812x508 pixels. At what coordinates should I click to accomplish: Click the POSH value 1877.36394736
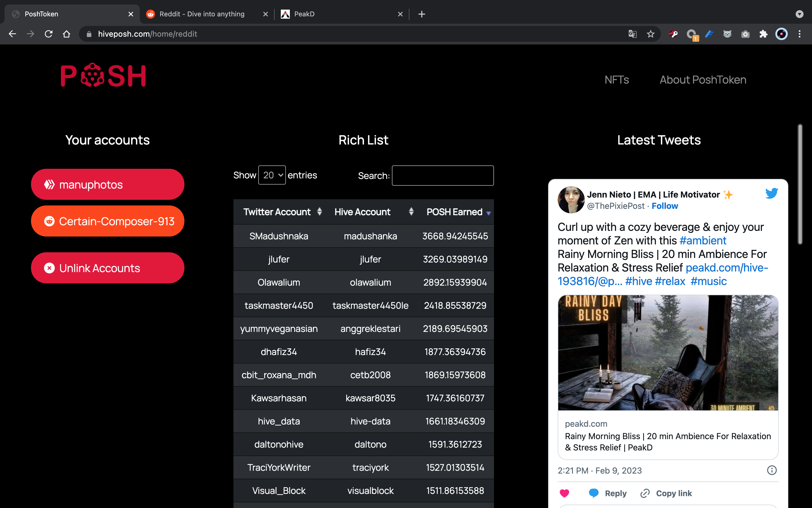pos(455,352)
